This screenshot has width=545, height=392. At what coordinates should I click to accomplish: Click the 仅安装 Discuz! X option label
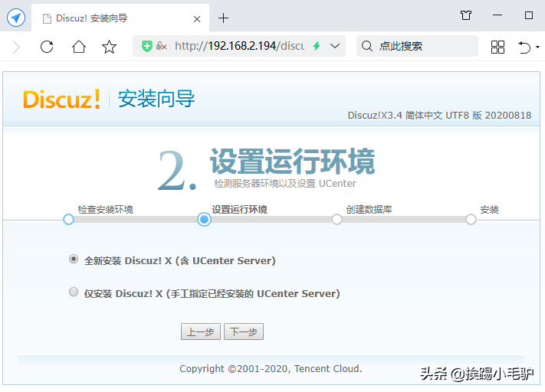pyautogui.click(x=212, y=294)
